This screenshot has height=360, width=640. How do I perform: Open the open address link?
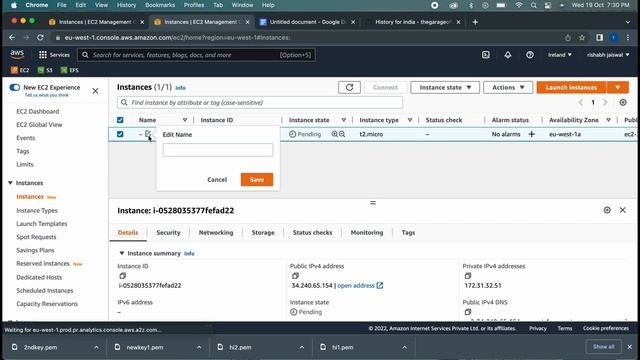tap(356, 285)
